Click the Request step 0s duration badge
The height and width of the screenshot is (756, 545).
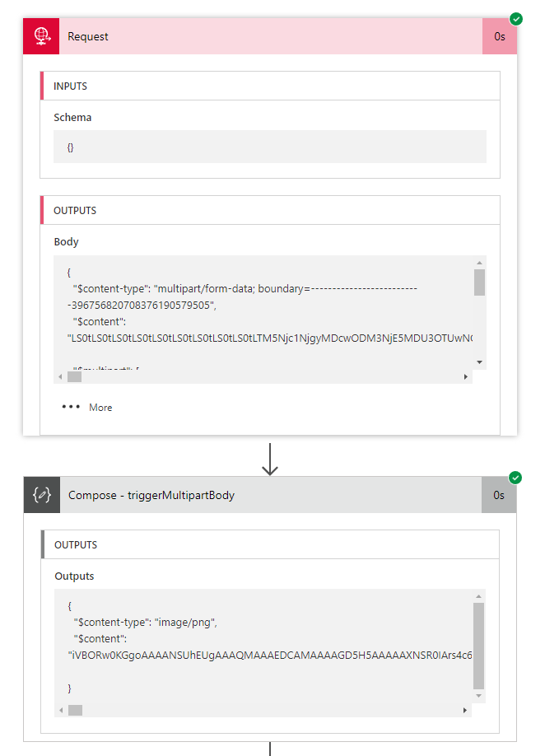tap(500, 36)
